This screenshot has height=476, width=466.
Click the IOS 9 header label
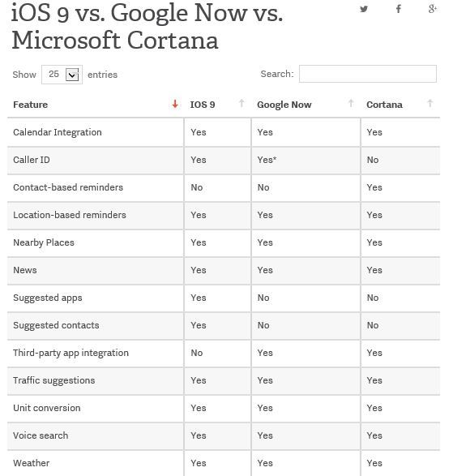point(203,105)
